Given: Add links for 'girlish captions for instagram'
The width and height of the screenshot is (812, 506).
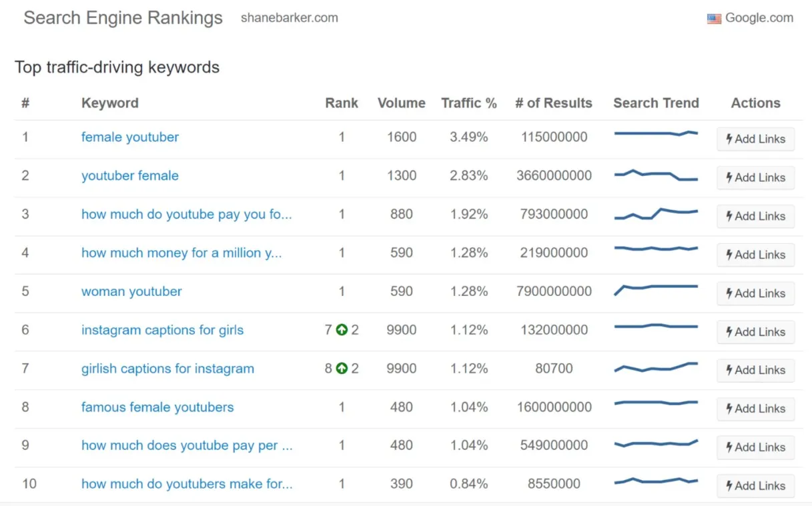Looking at the screenshot, I should point(755,371).
